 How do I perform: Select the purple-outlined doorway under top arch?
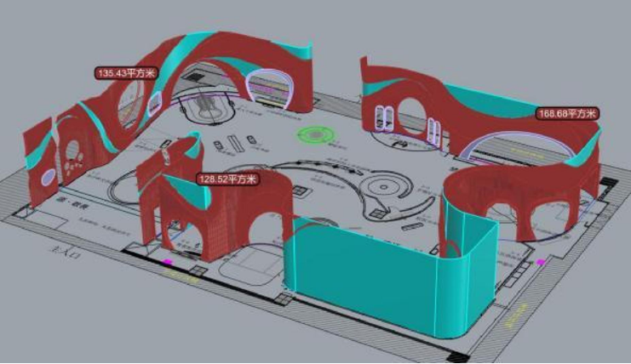tap(269, 89)
